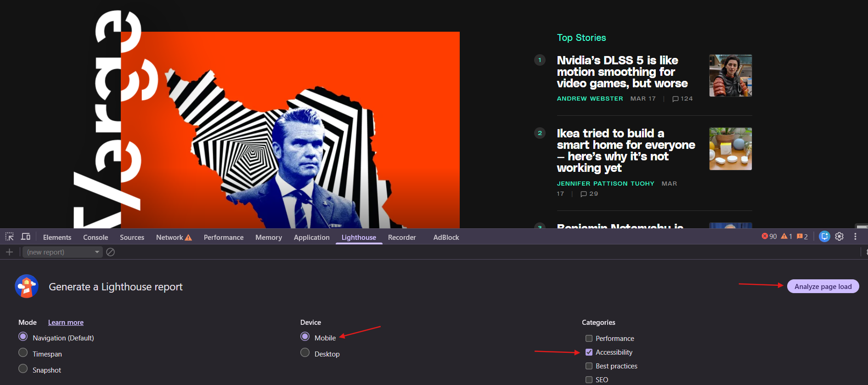The width and height of the screenshot is (868, 385).
Task: Select the Lighthouse tab
Action: click(x=359, y=238)
